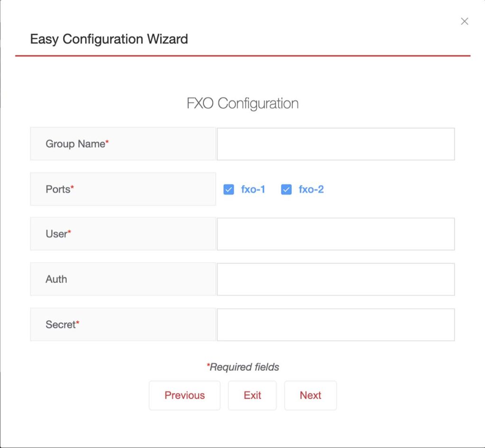Toggle fxo-2 off then verify it unchecks
Screen dimensions: 485x448
pyautogui.click(x=286, y=189)
